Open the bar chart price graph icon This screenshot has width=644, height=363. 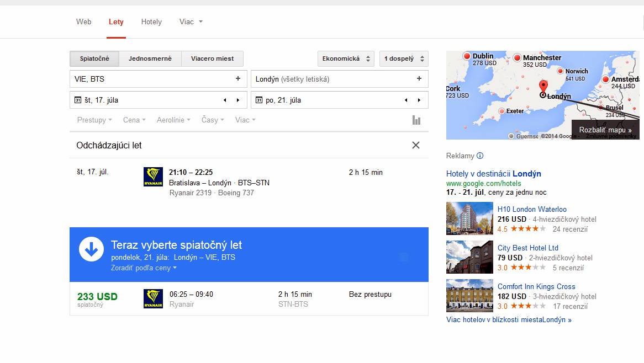point(416,120)
